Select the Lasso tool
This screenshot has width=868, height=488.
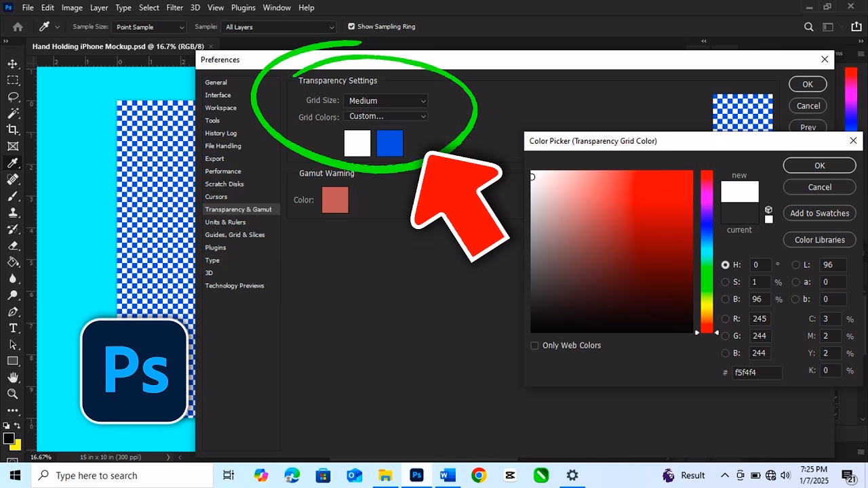coord(12,97)
